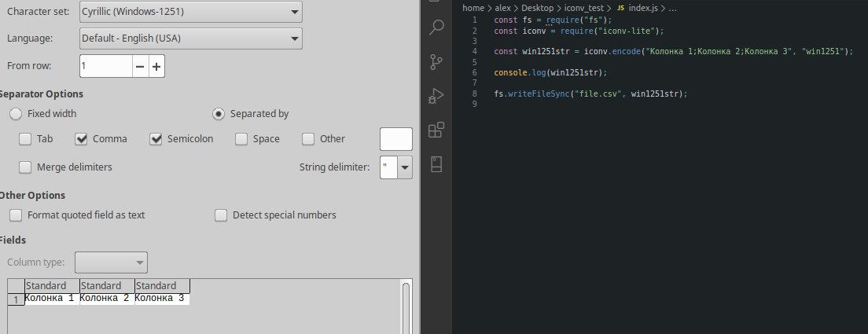
Task: Click the "win1251" string in code
Action: pyautogui.click(x=823, y=51)
